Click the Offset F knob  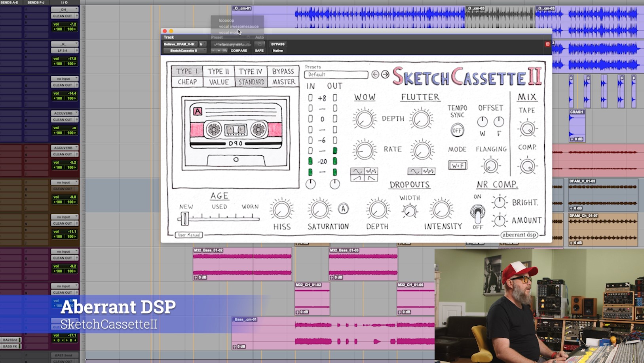499,122
